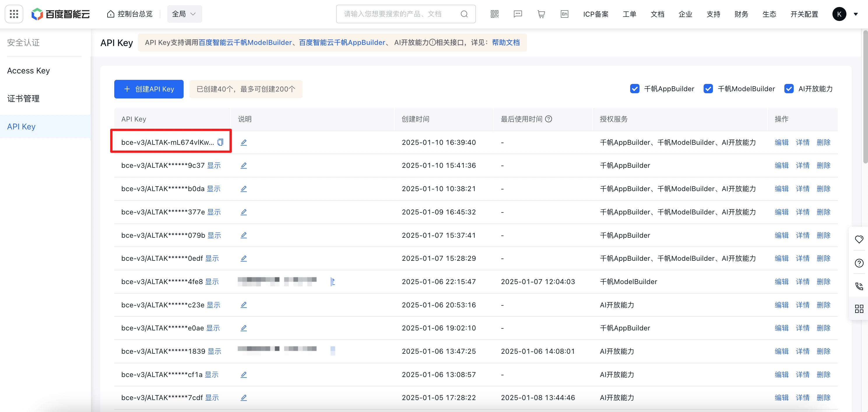This screenshot has height=412, width=868.
Task: Open ICP备案 in top navigation
Action: (x=596, y=14)
